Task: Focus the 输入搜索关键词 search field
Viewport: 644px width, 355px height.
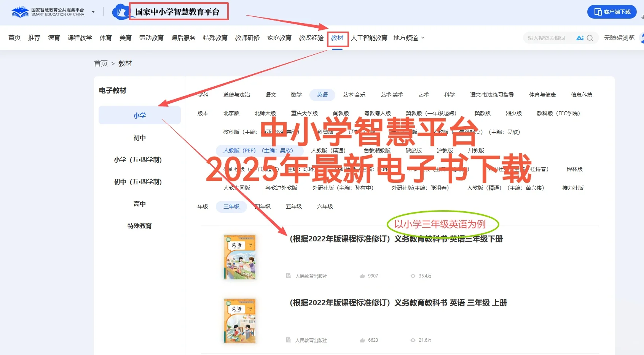Action: tap(547, 38)
